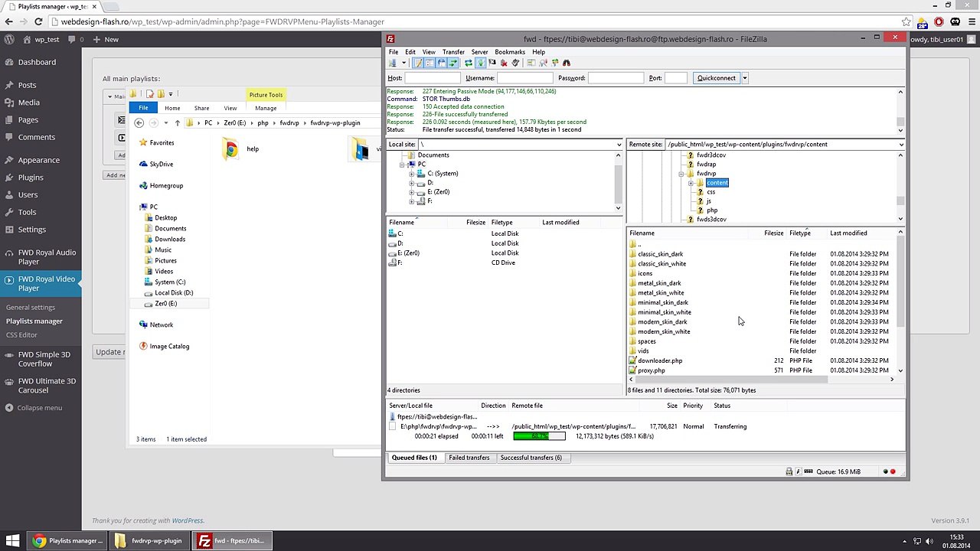Open the Remote site path dropdown
The height and width of the screenshot is (551, 980).
coord(900,145)
